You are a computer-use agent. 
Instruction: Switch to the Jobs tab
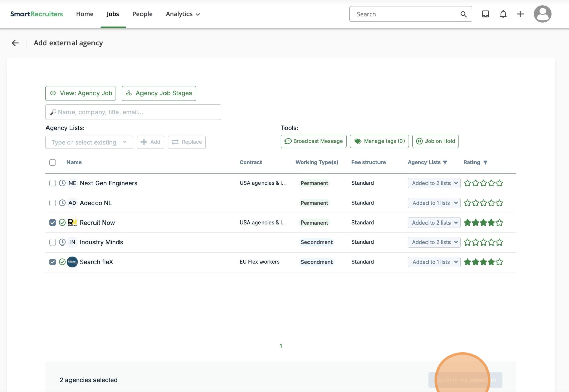coord(113,14)
